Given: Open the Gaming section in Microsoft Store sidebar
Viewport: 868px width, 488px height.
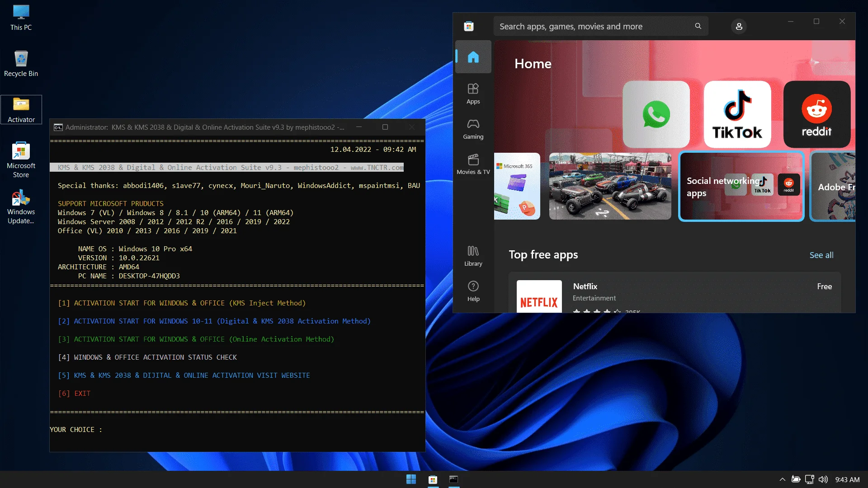Looking at the screenshot, I should pos(473,129).
